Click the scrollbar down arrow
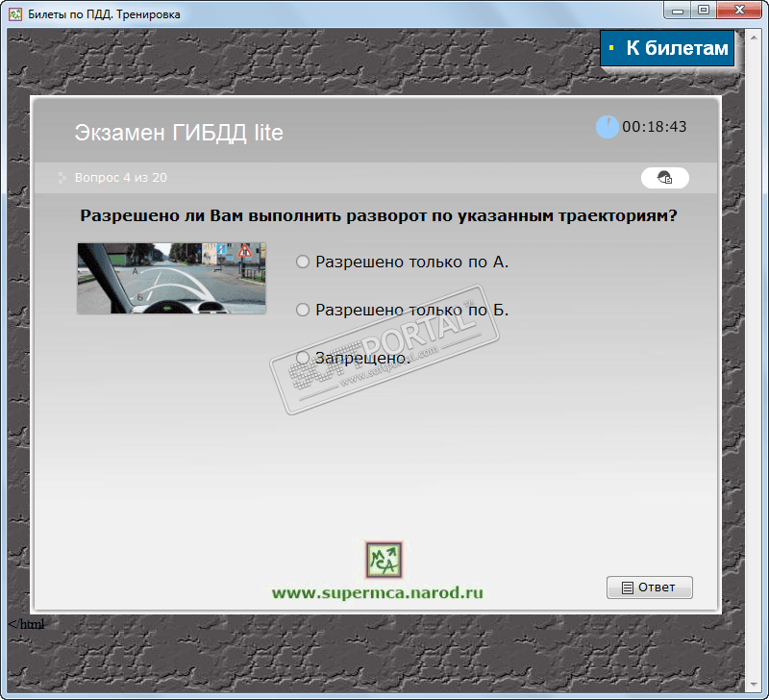 (754, 685)
